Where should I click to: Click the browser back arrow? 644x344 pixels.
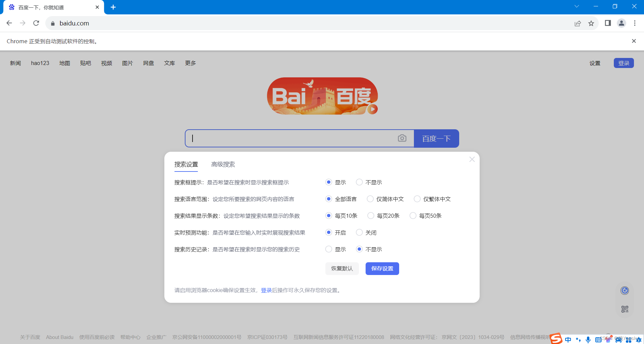(x=9, y=23)
